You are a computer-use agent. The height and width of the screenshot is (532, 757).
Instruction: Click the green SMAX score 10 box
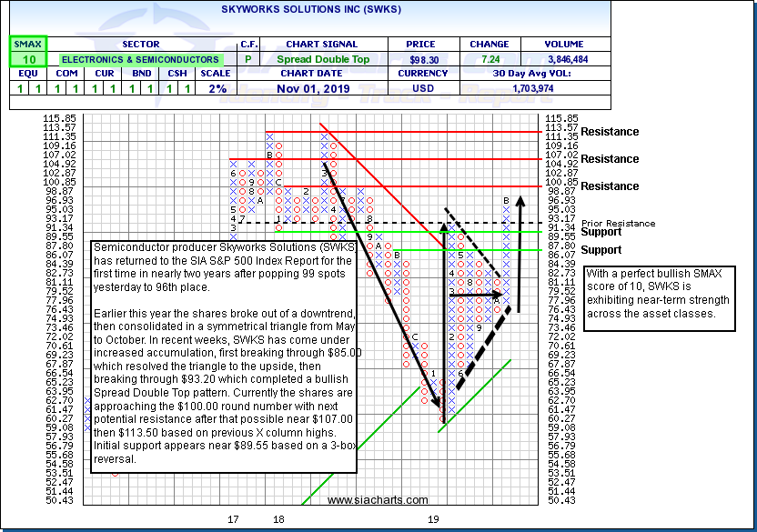point(25,59)
